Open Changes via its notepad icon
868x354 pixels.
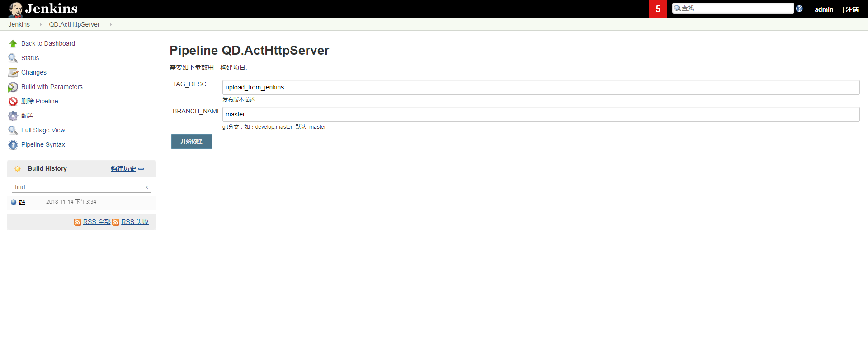(x=13, y=73)
